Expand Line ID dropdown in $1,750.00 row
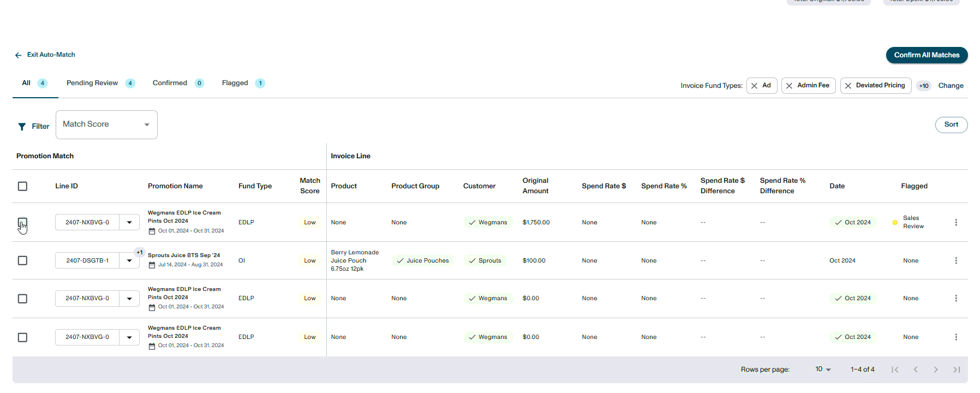980x393 pixels. click(x=129, y=222)
